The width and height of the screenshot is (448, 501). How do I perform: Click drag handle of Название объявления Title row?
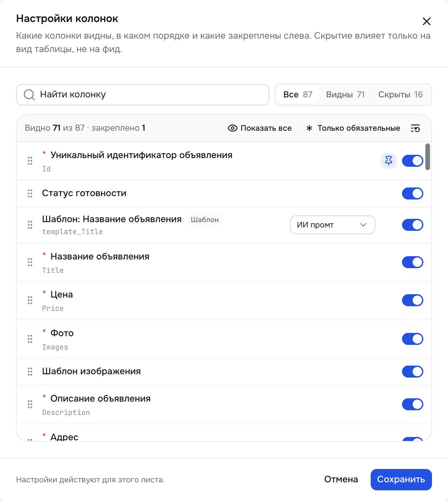pyautogui.click(x=30, y=262)
